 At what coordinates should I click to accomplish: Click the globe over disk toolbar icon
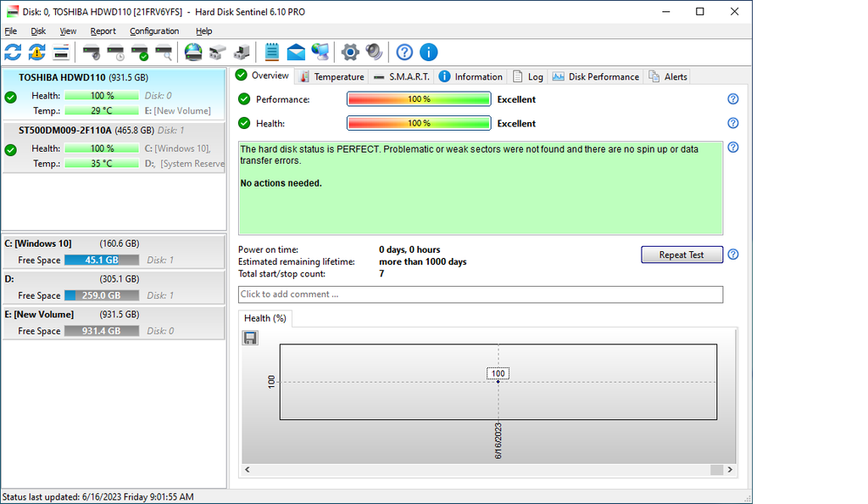pyautogui.click(x=193, y=53)
